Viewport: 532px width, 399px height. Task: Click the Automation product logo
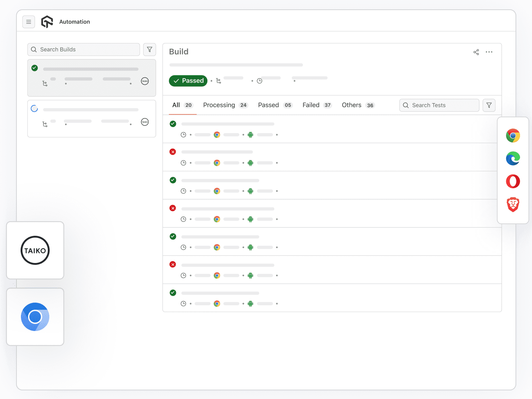(x=47, y=21)
